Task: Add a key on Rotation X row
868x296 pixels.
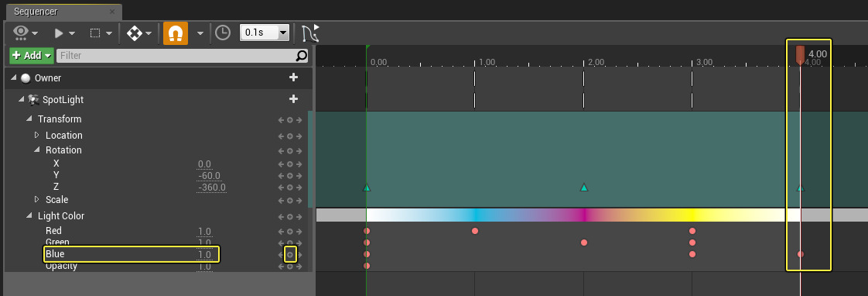Action: tap(289, 164)
